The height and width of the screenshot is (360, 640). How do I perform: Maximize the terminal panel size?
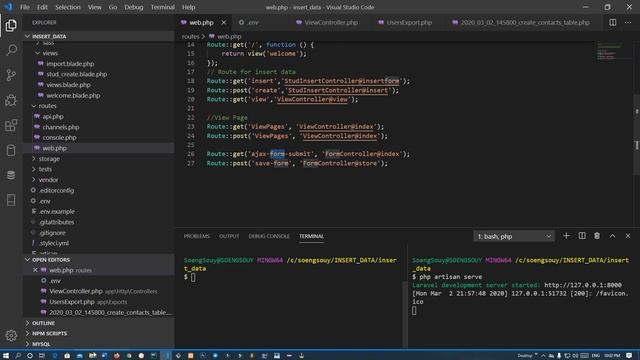(613, 236)
